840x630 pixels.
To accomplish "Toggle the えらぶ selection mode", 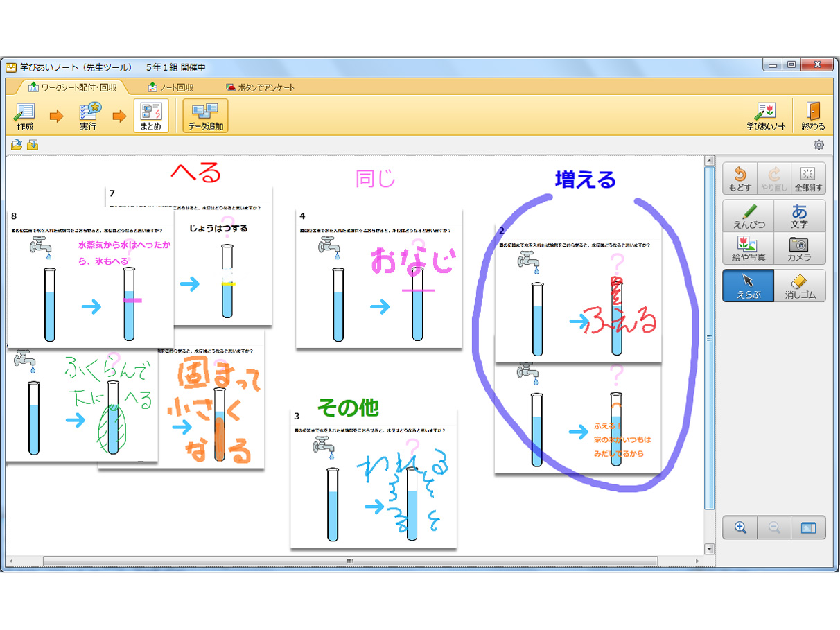I will coord(748,286).
